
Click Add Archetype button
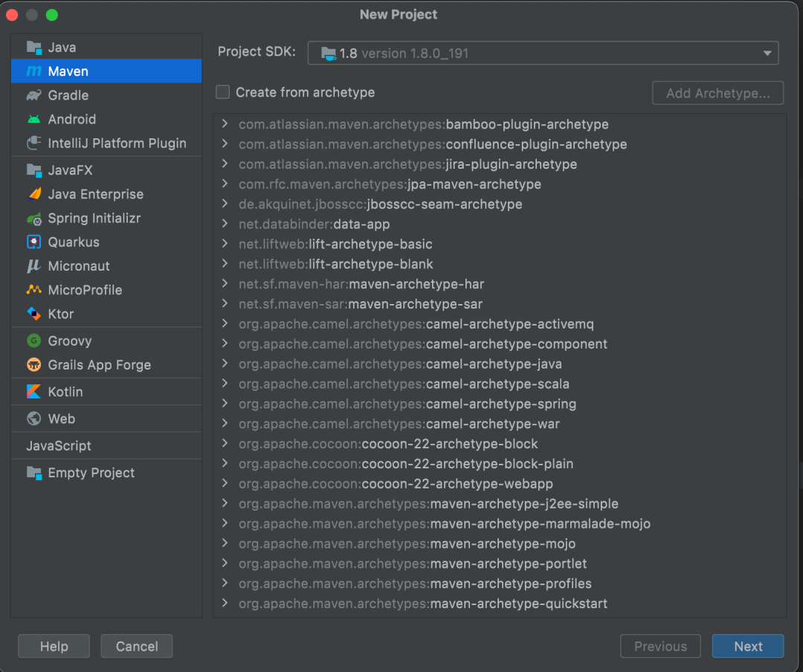point(718,93)
